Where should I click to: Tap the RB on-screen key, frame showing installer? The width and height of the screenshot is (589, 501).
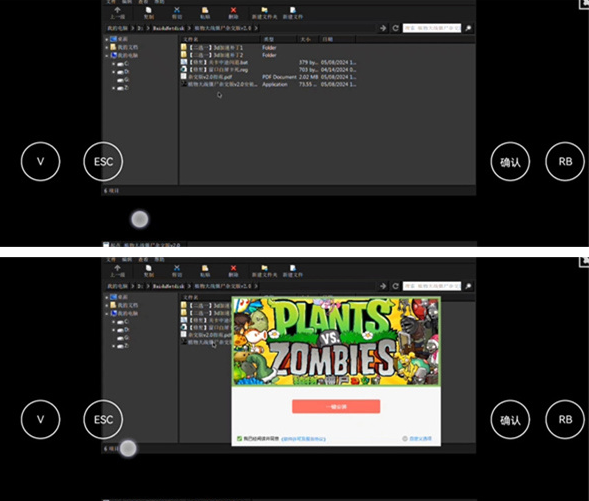(565, 420)
